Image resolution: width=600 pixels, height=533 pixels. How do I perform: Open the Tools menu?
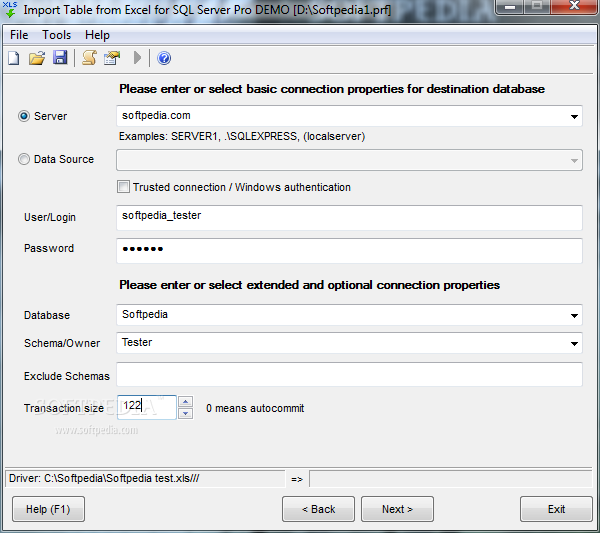56,35
